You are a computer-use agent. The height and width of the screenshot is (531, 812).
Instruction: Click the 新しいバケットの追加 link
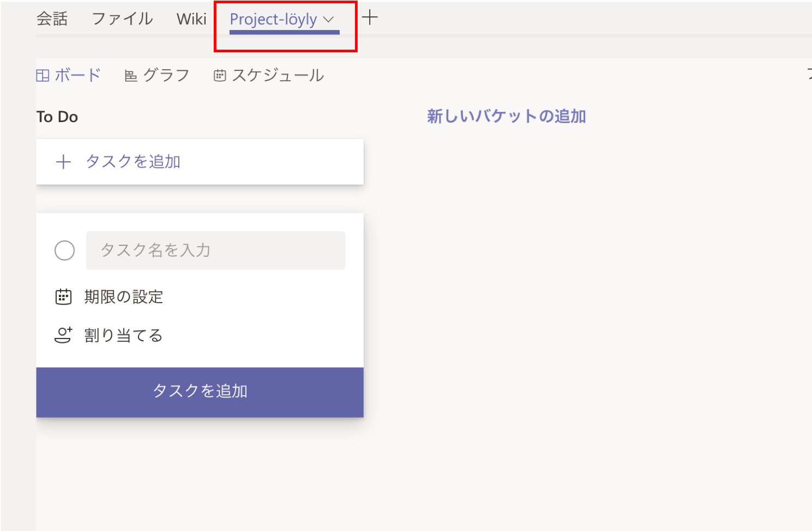(x=506, y=116)
